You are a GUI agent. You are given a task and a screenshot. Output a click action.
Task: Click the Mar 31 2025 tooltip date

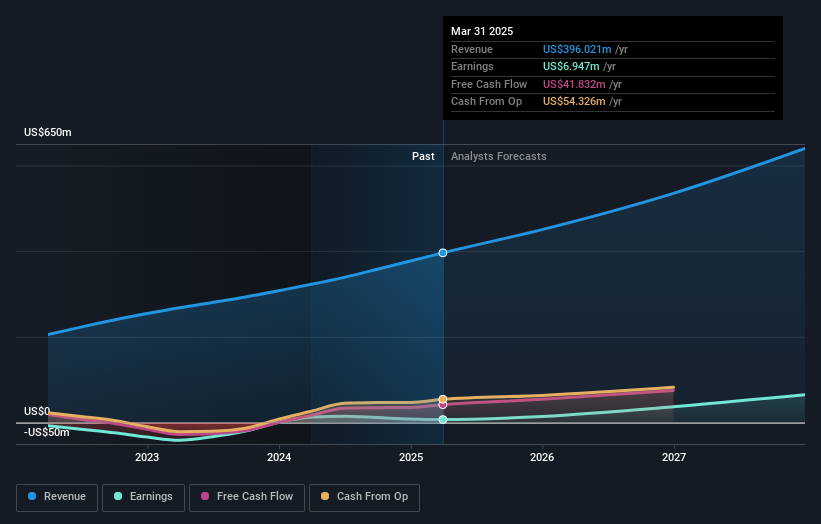482,31
